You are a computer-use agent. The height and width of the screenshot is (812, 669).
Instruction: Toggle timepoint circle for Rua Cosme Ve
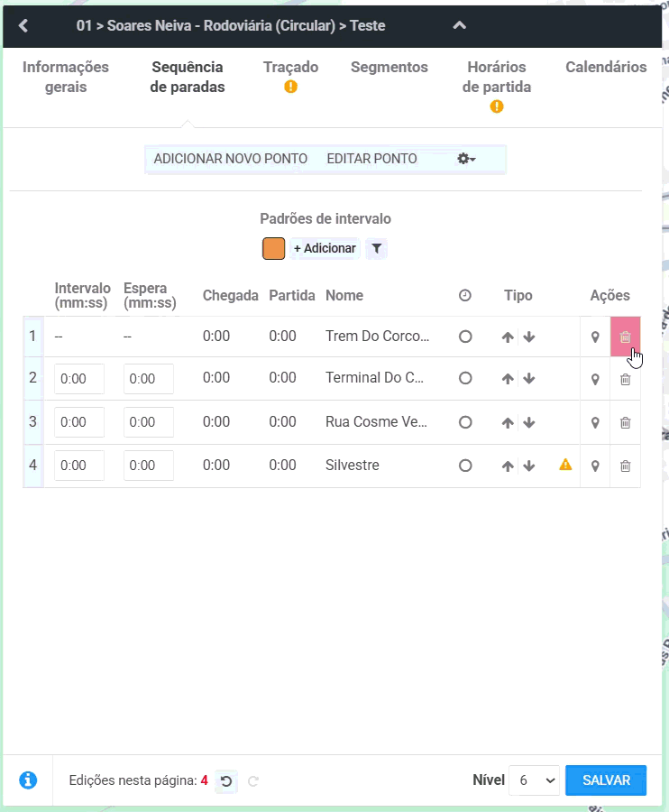click(465, 422)
